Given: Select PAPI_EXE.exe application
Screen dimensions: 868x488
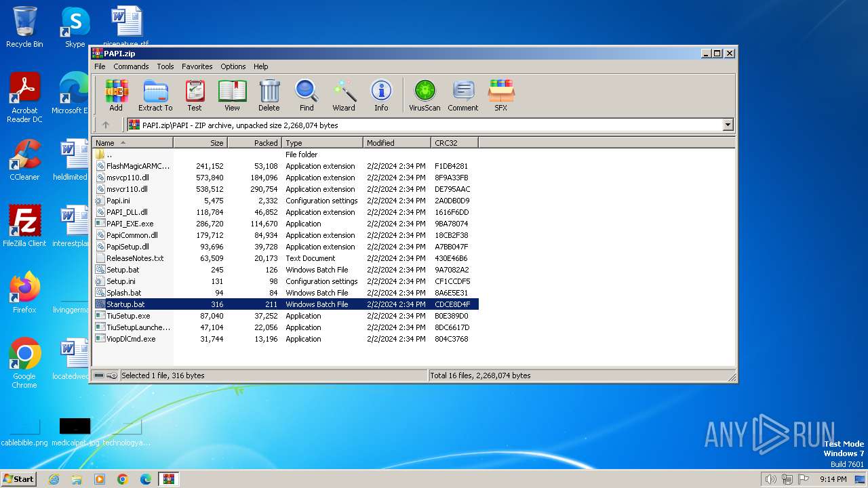Looking at the screenshot, I should (x=285, y=224).
